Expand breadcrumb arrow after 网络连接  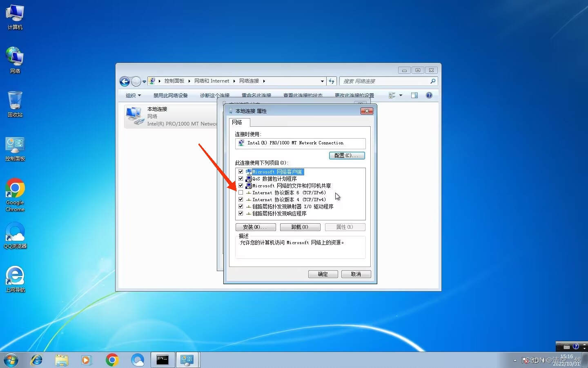pos(264,81)
